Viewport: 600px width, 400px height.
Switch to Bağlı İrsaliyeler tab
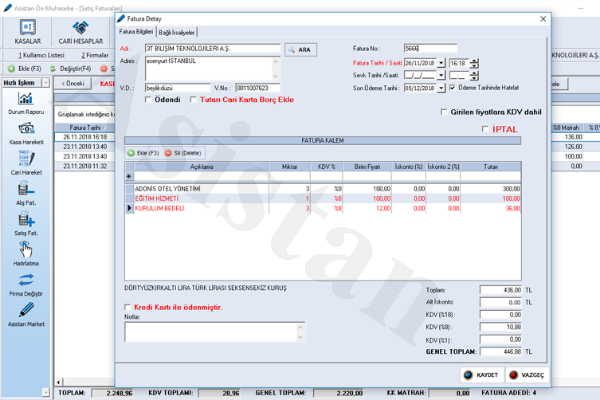tap(176, 33)
